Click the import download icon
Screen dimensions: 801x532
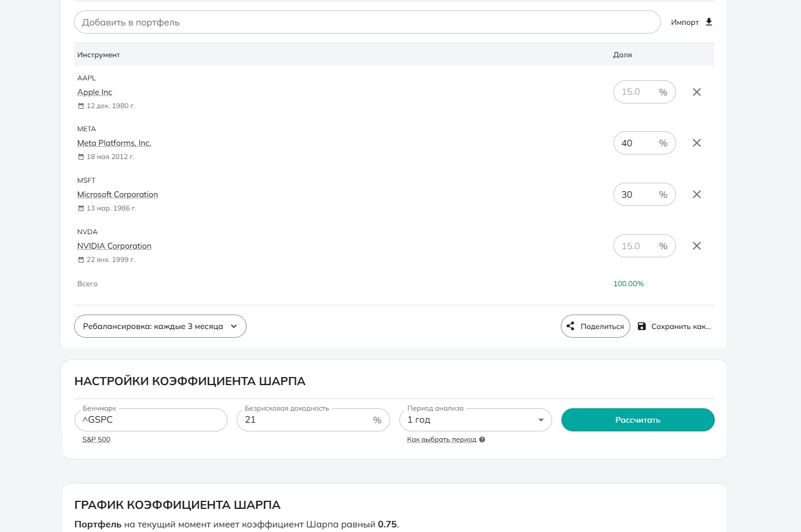(x=709, y=22)
